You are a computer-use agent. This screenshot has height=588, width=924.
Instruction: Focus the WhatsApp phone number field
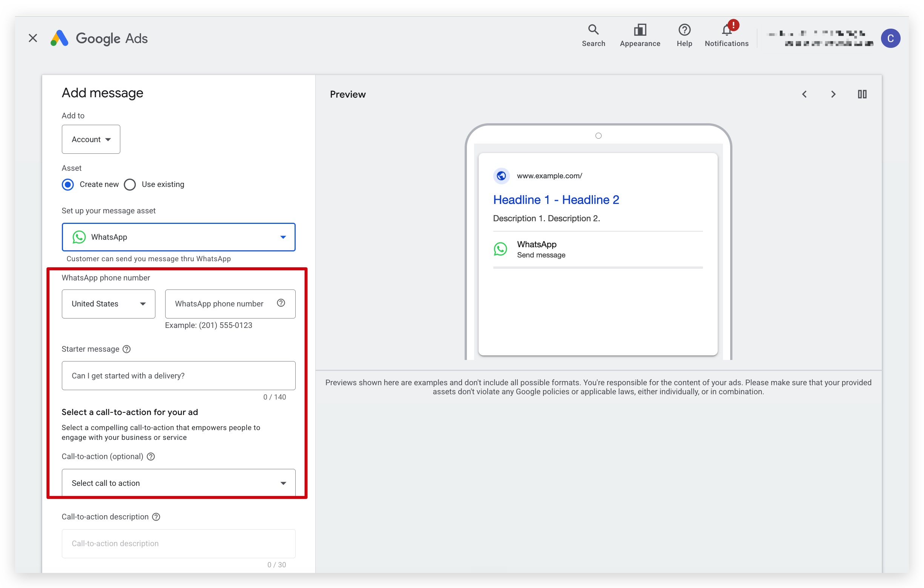click(230, 304)
